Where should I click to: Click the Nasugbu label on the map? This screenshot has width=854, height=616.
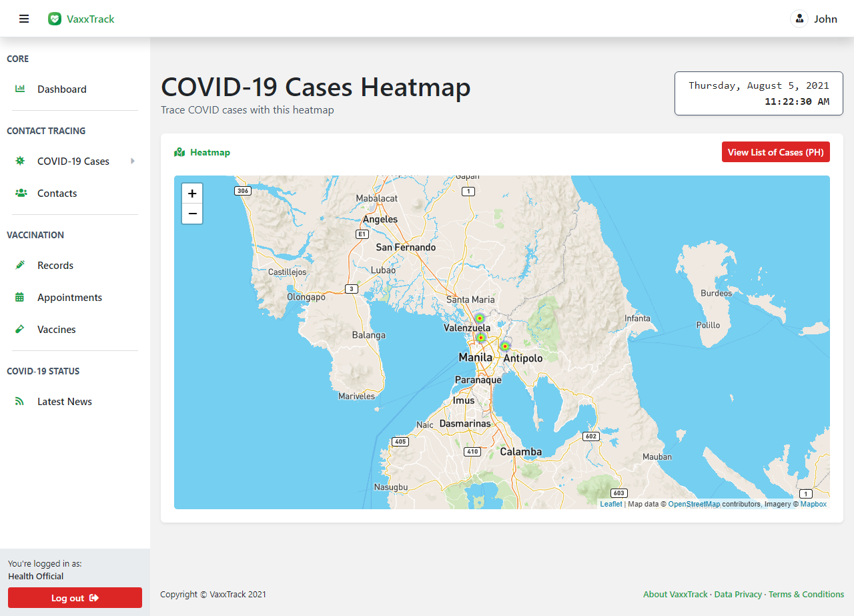[390, 487]
